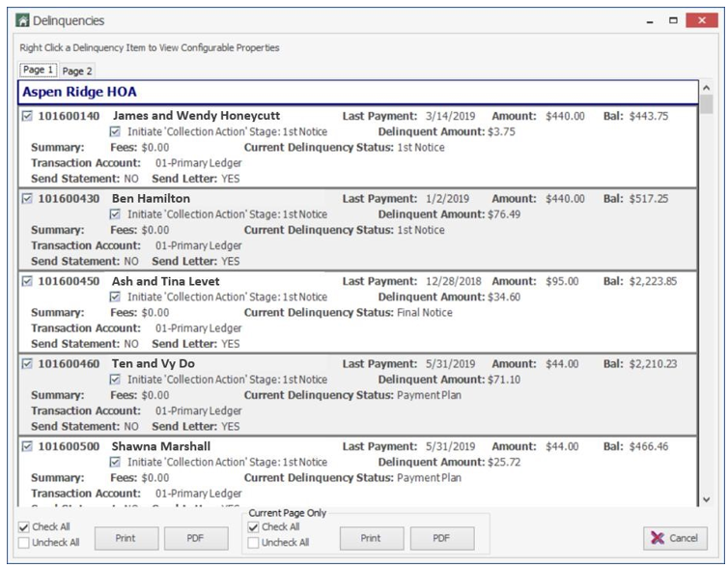This screenshot has width=728, height=568.
Task: Export all pages with the PDF button
Action: pyautogui.click(x=196, y=538)
